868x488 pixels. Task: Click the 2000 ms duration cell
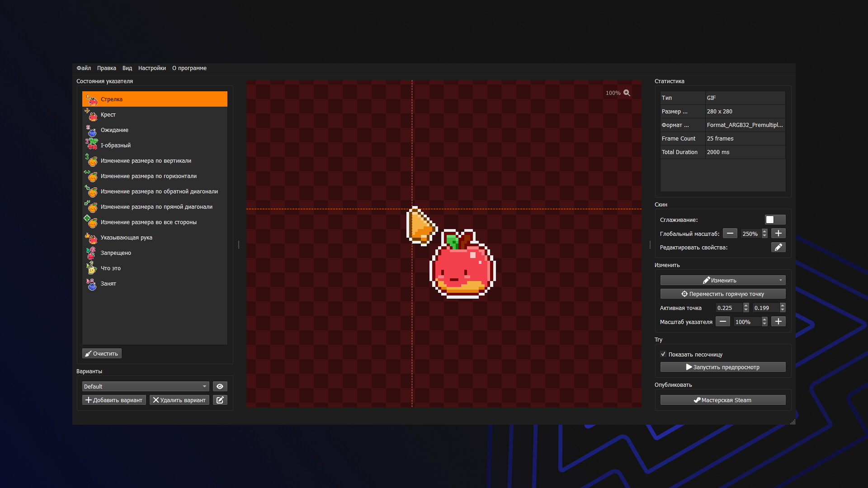[x=745, y=152]
